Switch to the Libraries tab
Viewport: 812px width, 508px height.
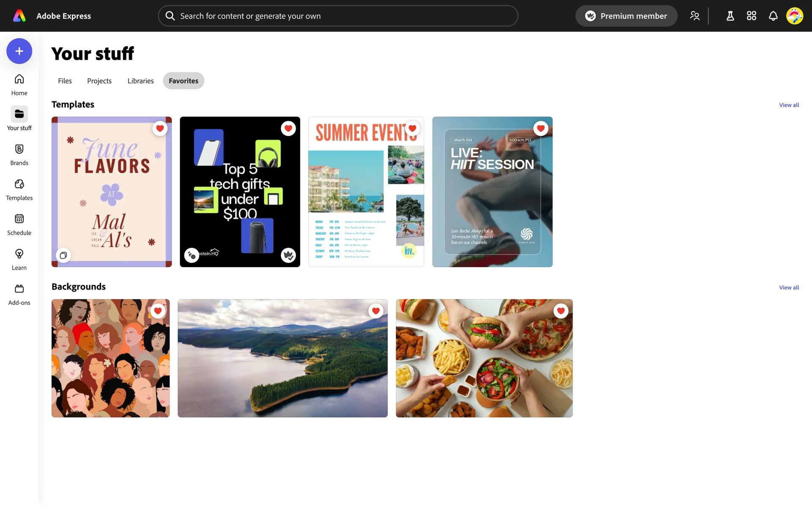(x=140, y=81)
